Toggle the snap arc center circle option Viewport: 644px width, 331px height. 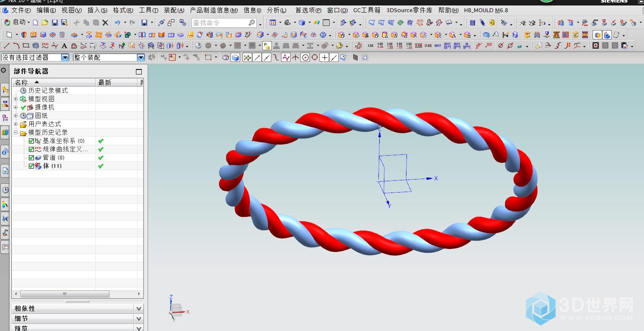tap(305, 57)
